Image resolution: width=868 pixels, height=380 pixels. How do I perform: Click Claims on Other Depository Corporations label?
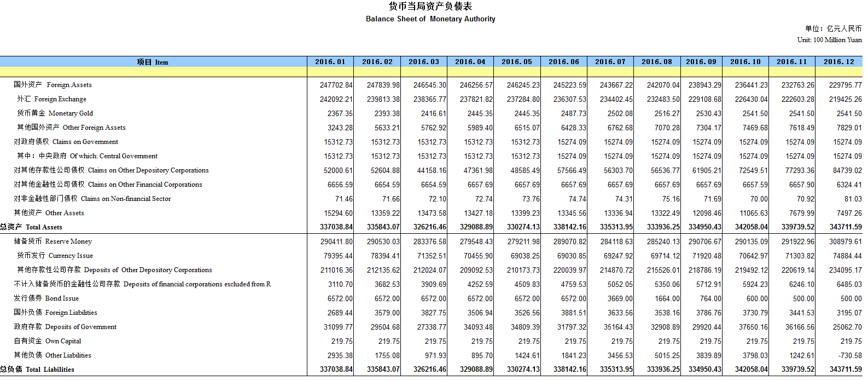[111, 170]
